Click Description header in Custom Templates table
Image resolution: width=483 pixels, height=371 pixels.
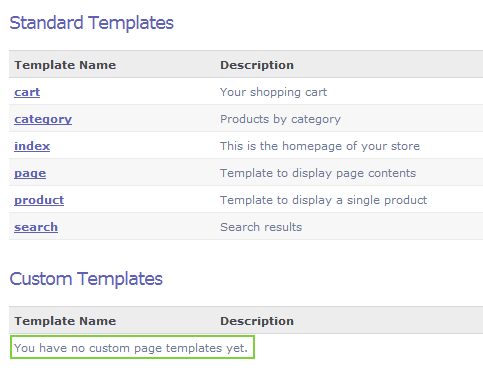(257, 321)
